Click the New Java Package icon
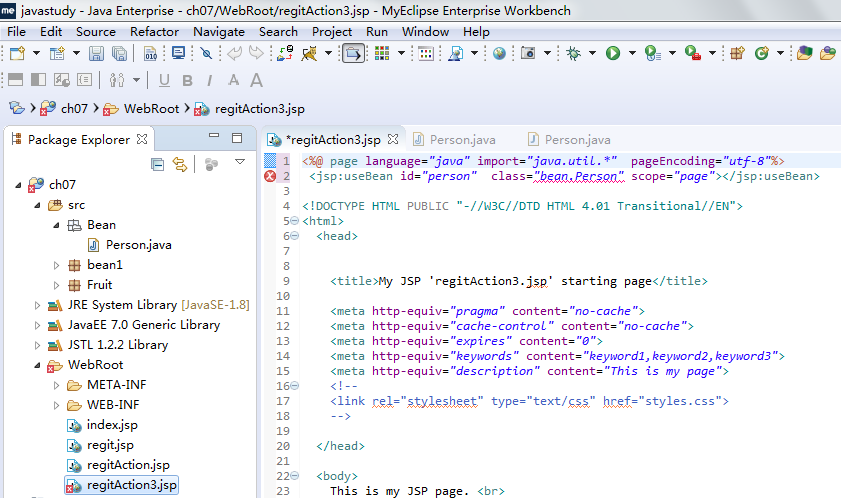Viewport: 841px width, 498px height. [737, 53]
